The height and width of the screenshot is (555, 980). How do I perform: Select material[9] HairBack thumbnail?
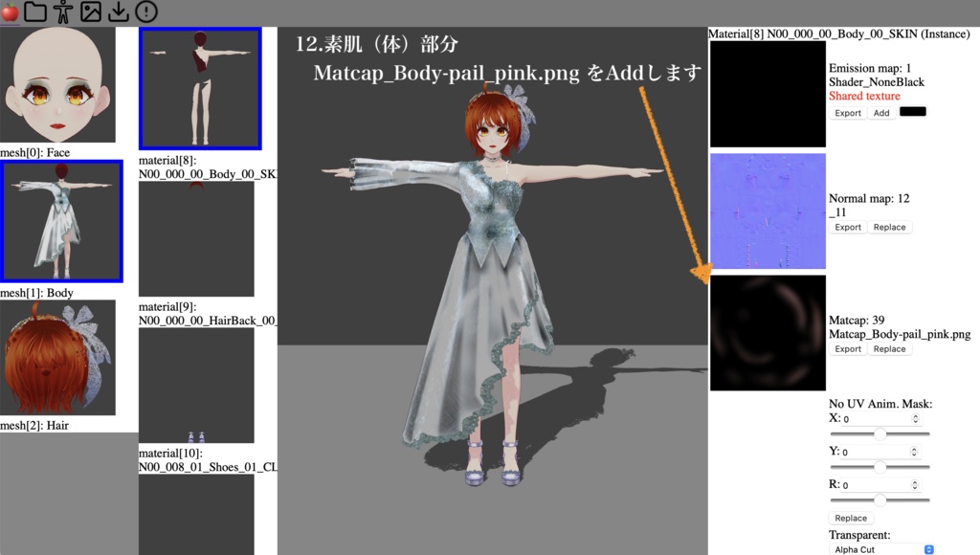[x=196, y=239]
